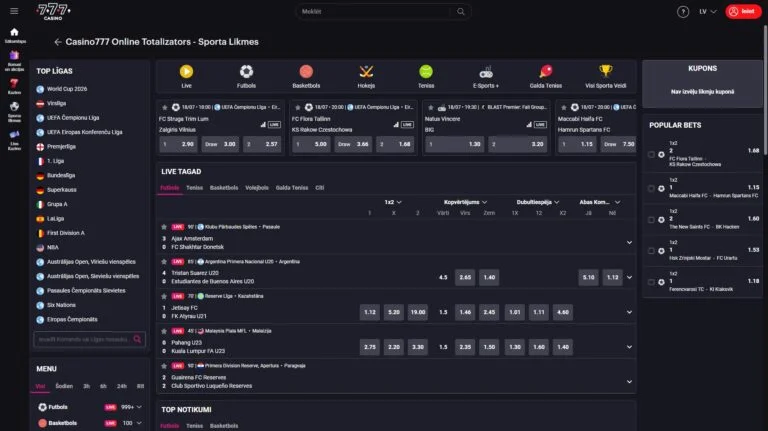Go back using the left arrow
The width and height of the screenshot is (768, 431).
[57, 42]
